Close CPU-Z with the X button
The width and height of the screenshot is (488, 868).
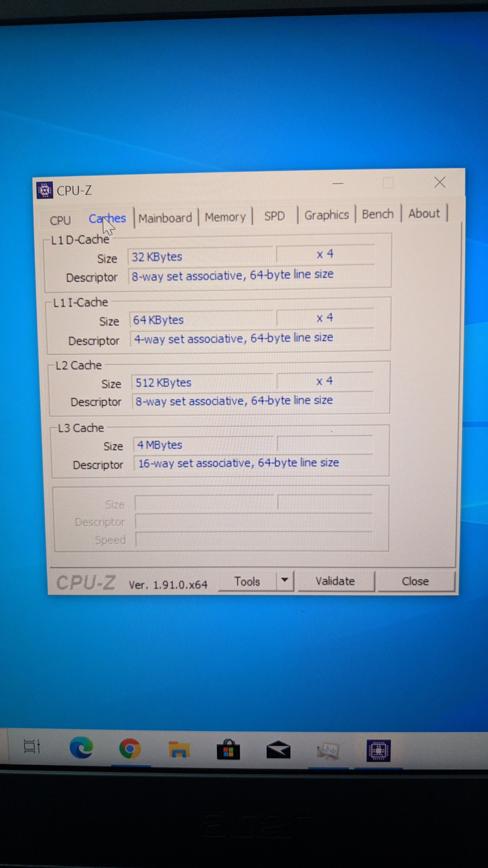[440, 182]
